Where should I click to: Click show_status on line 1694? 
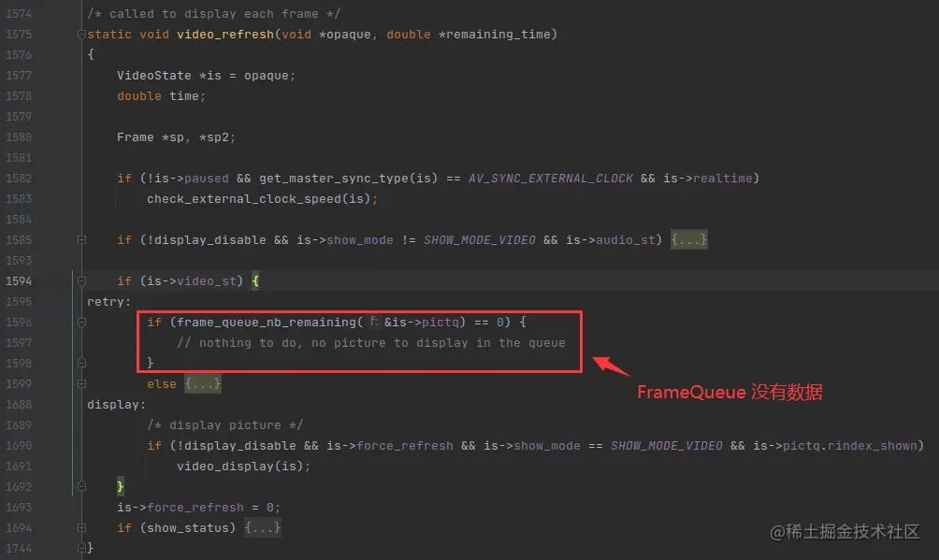[187, 527]
